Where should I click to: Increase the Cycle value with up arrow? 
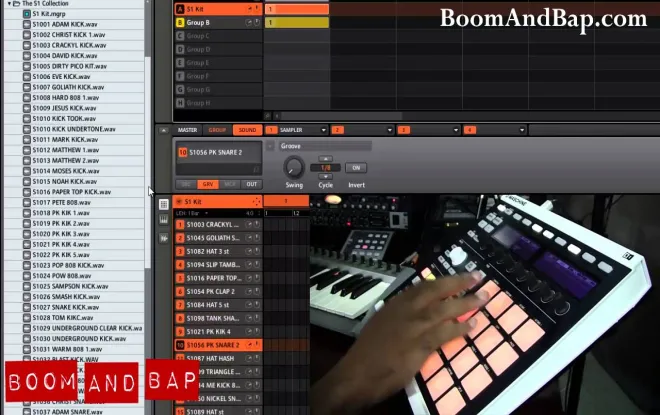325,159
